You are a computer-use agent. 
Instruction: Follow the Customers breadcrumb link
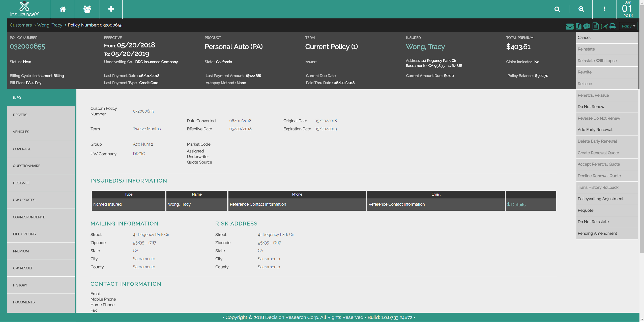[20, 25]
